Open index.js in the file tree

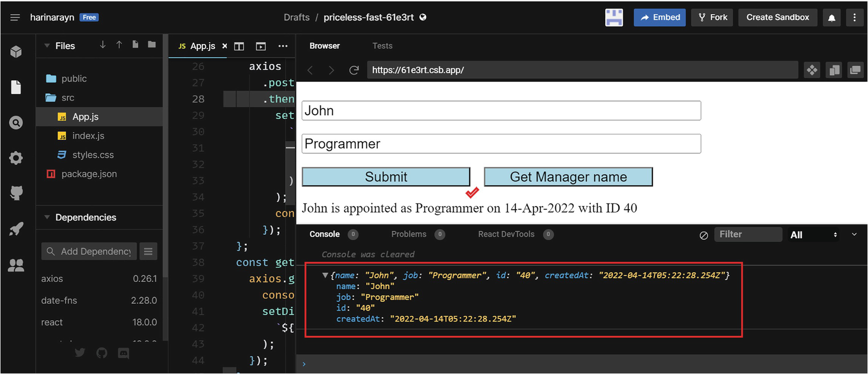point(88,136)
